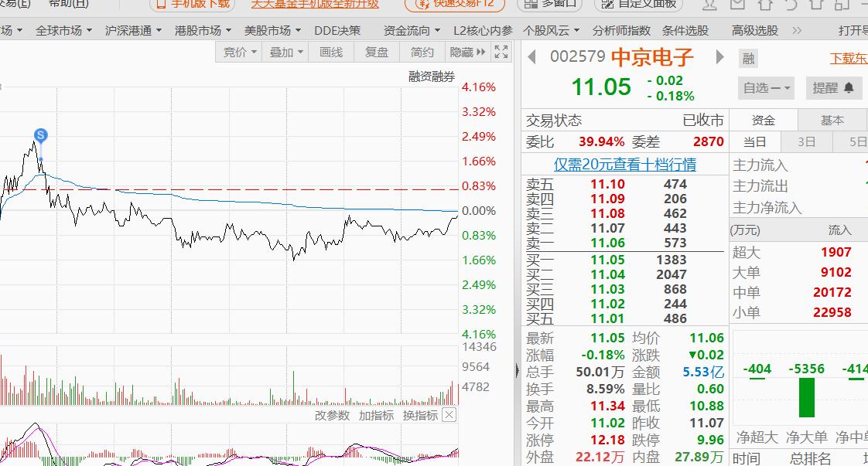Go to previous stock using left arrow

coord(532,57)
